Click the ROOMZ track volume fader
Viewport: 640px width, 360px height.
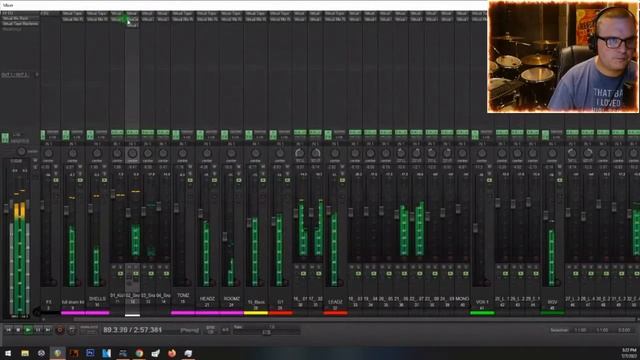tap(224, 237)
